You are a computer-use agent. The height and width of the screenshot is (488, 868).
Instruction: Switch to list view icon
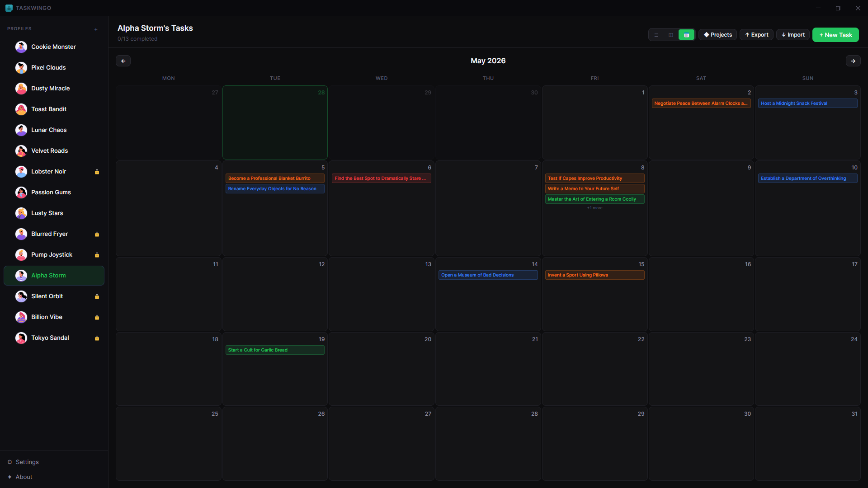[x=656, y=35]
